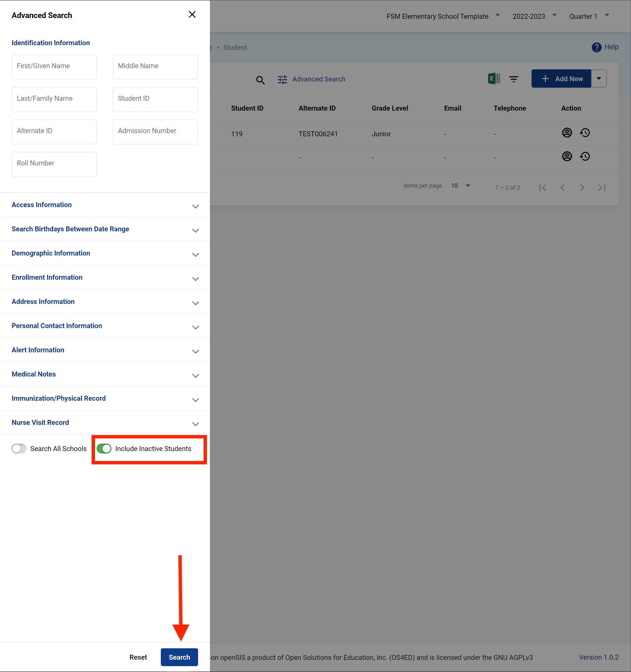The image size is (631, 672).
Task: Open the 2022-2023 school year selector
Action: pyautogui.click(x=534, y=16)
